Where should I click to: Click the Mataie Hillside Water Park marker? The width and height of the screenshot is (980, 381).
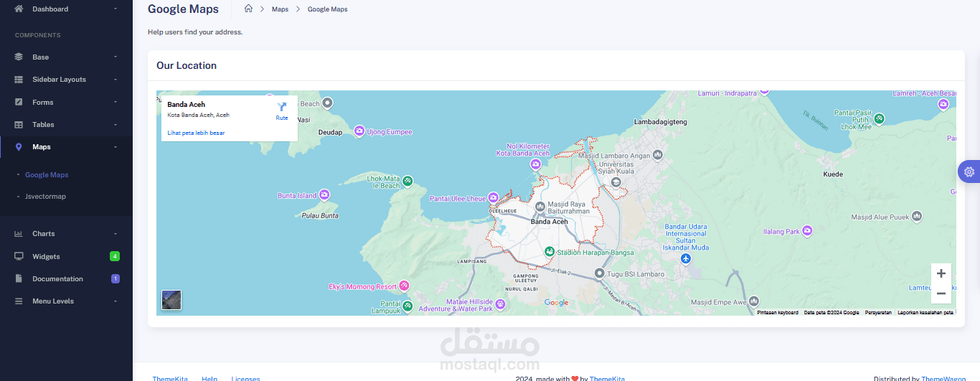pyautogui.click(x=501, y=305)
